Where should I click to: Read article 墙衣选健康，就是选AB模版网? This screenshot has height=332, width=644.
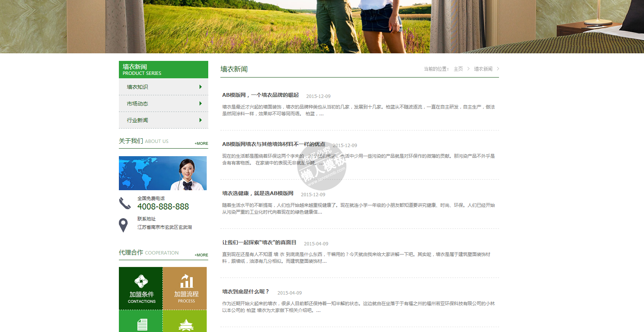click(x=257, y=194)
